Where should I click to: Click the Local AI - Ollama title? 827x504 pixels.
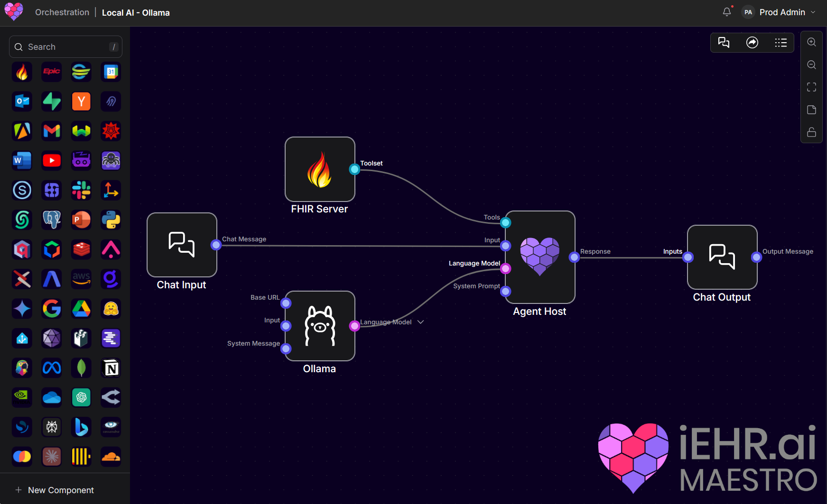tap(136, 13)
